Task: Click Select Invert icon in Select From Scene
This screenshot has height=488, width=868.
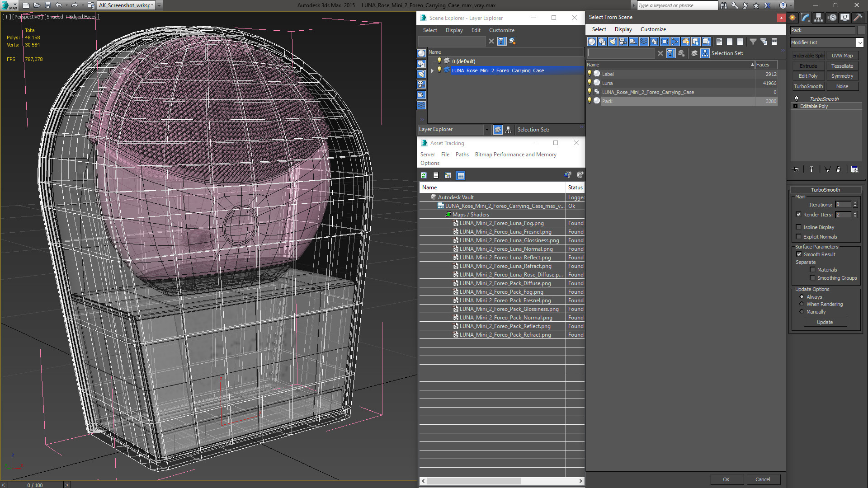Action: (x=740, y=42)
